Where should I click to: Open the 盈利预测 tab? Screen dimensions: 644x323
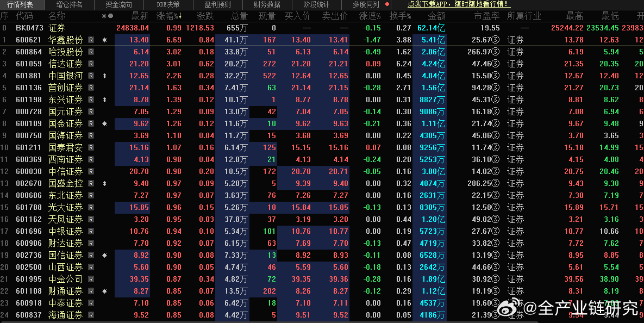(x=217, y=4)
